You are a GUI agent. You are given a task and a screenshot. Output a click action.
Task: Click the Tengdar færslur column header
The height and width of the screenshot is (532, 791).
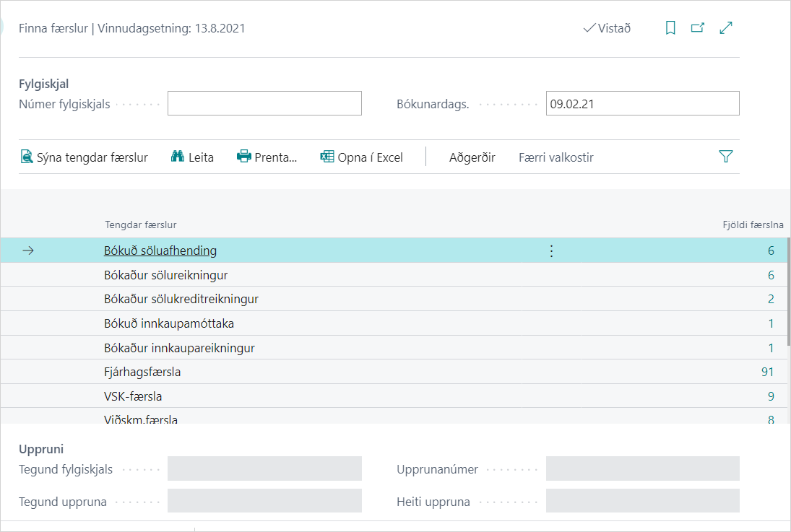point(141,225)
